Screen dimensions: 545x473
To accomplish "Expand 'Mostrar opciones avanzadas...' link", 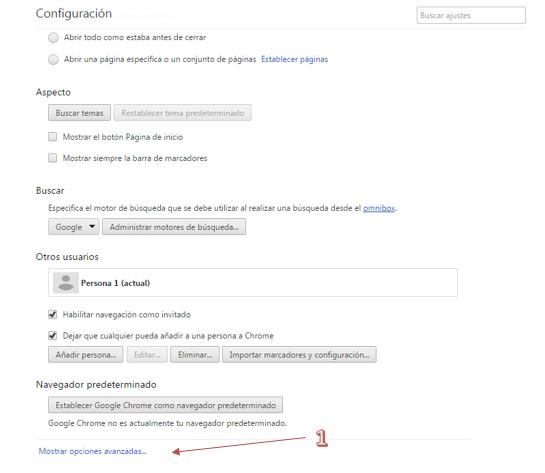I will 92,451.
